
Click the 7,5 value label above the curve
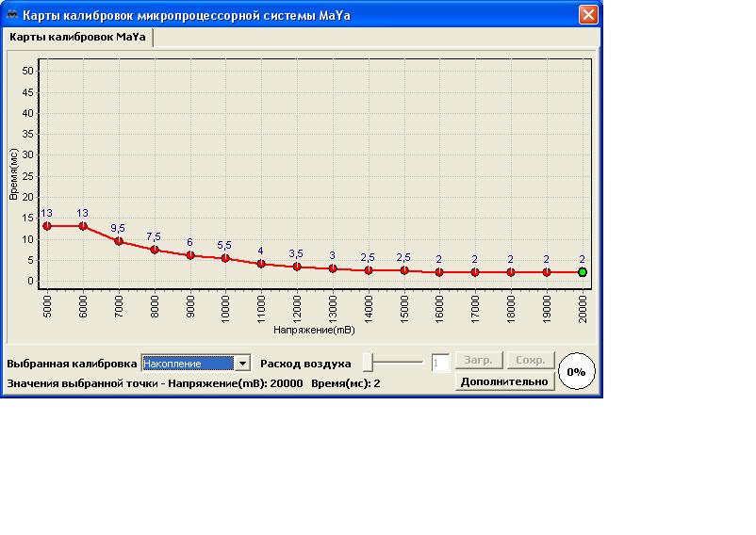[x=154, y=236]
